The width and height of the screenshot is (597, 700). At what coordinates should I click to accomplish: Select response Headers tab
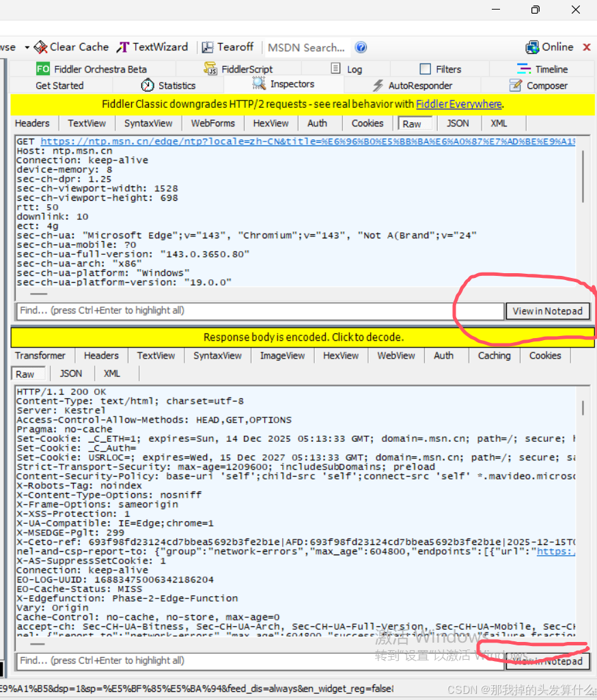tap(101, 355)
